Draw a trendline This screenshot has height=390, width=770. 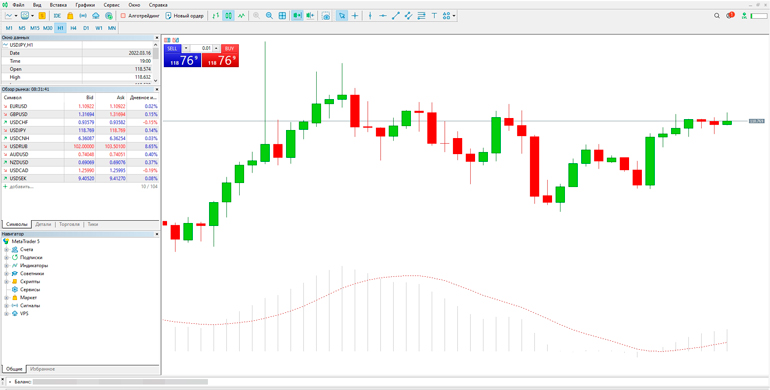(x=396, y=16)
